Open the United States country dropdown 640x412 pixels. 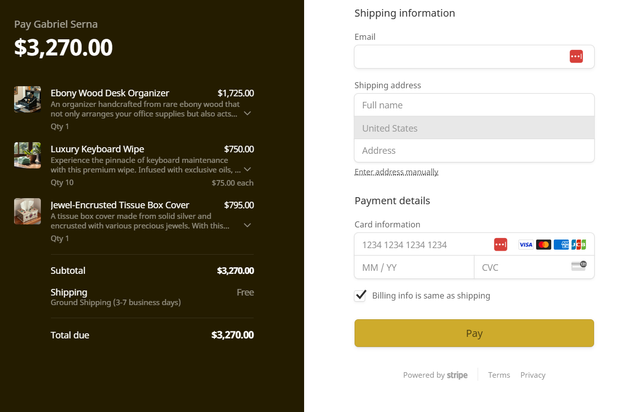pyautogui.click(x=474, y=128)
